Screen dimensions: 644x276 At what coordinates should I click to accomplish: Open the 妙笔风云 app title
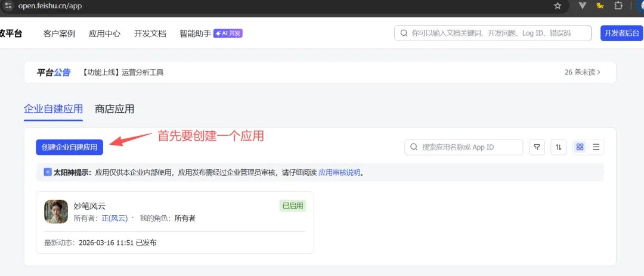(89, 206)
